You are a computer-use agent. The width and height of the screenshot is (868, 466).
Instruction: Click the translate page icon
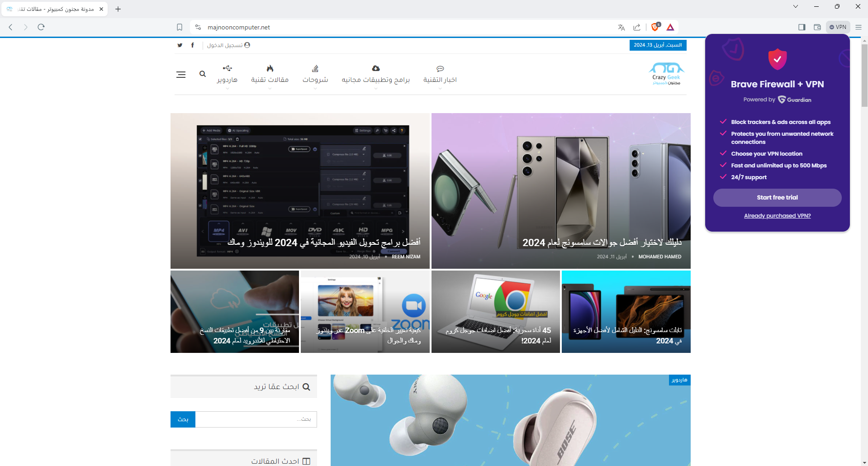pos(621,27)
